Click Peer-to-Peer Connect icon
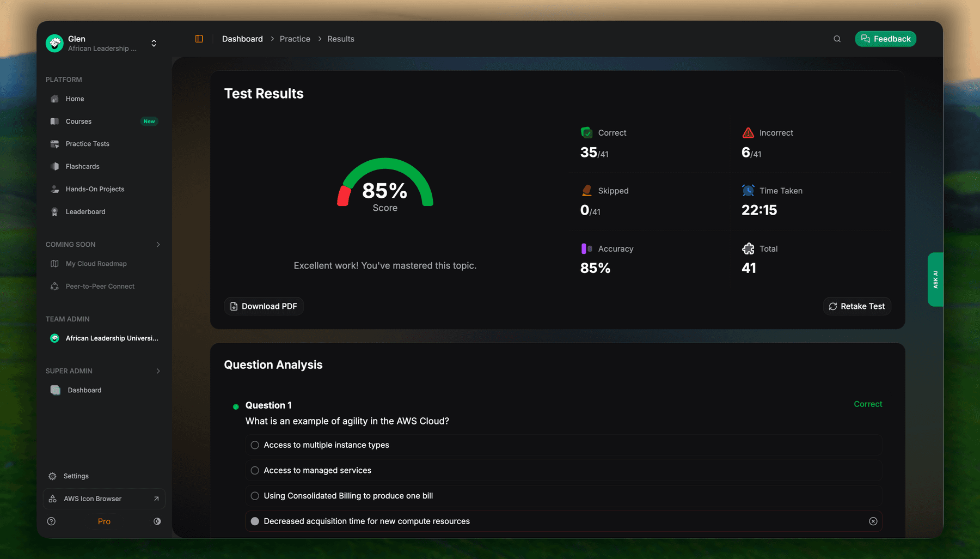Viewport: 980px width, 559px height. (x=54, y=286)
